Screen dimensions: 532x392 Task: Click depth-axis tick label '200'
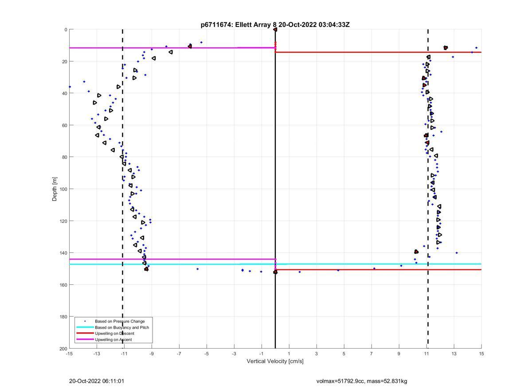(63, 349)
